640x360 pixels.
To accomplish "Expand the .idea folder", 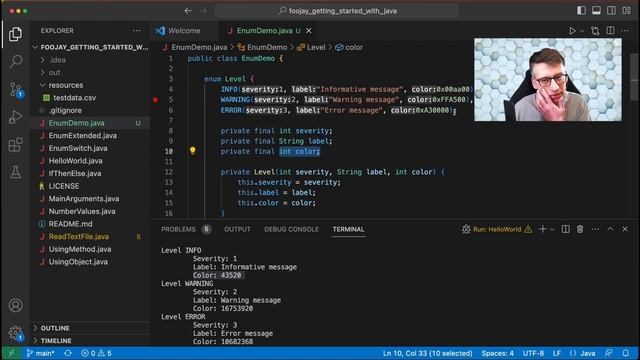I will [91, 60].
